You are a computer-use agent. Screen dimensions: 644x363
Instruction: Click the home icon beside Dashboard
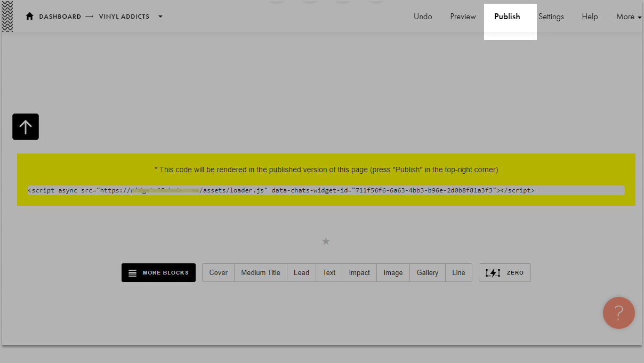tap(30, 17)
